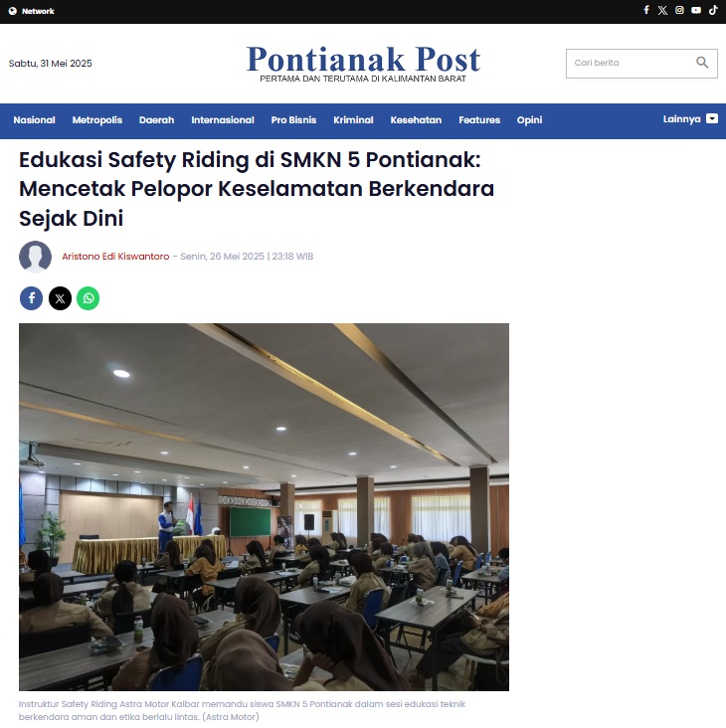Open the Instagram icon in top bar
Viewport: 726px width, 728px height.
(679, 10)
